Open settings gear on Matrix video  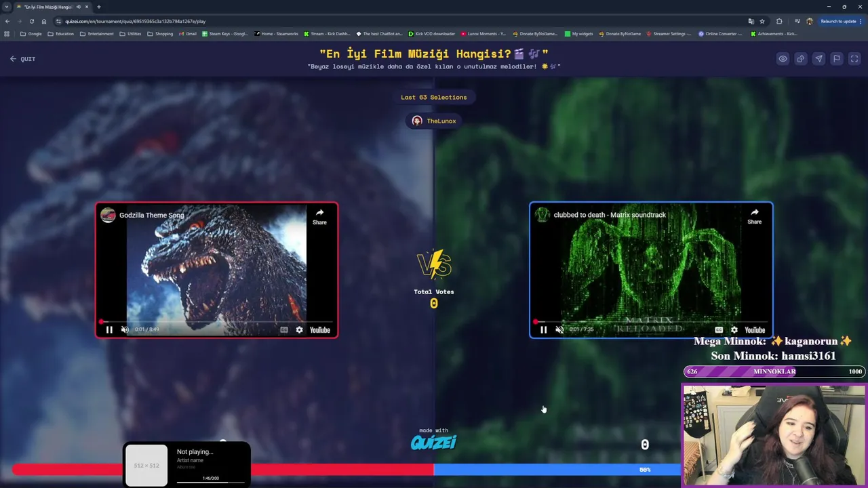click(734, 330)
